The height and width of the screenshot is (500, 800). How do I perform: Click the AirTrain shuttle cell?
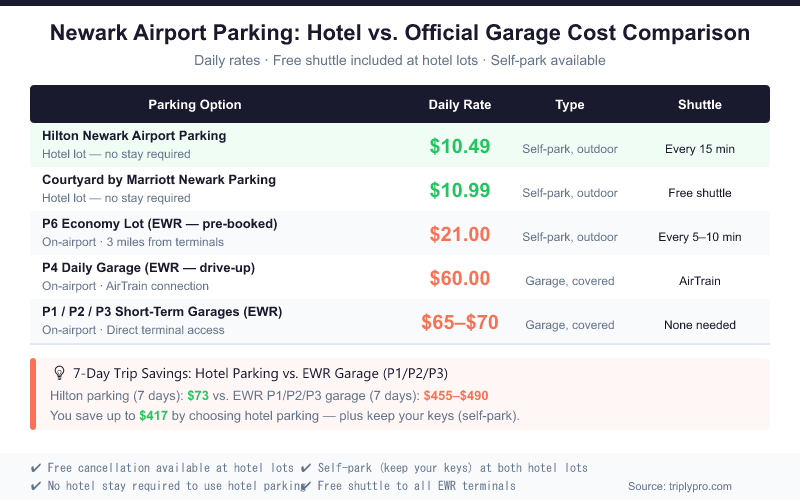(x=699, y=281)
